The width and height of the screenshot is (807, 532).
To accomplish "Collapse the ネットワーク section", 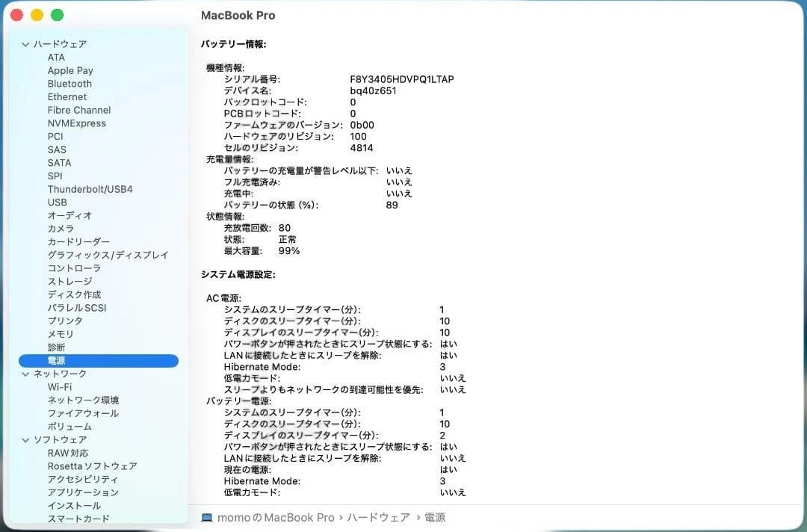I will click(x=25, y=374).
